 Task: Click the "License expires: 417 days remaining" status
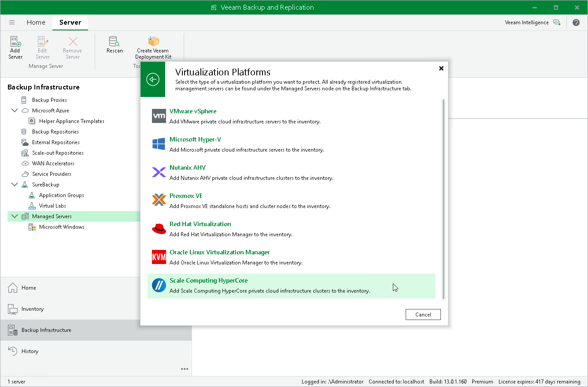pyautogui.click(x=540, y=382)
